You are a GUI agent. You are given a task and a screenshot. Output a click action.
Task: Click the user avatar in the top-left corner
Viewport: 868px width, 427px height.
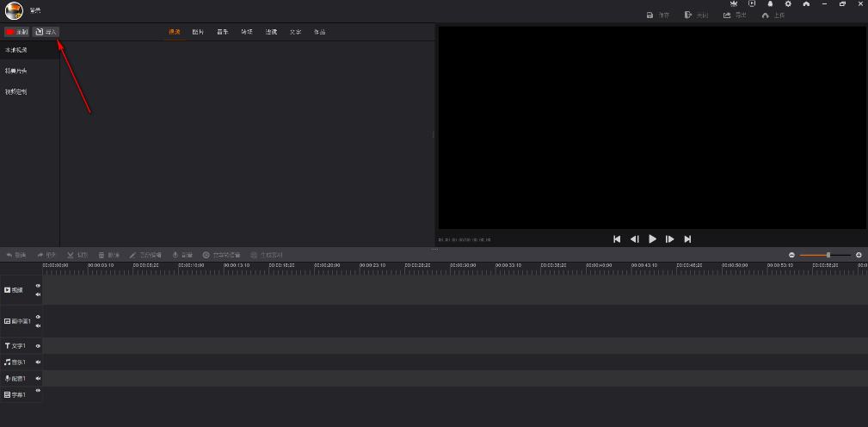(14, 11)
